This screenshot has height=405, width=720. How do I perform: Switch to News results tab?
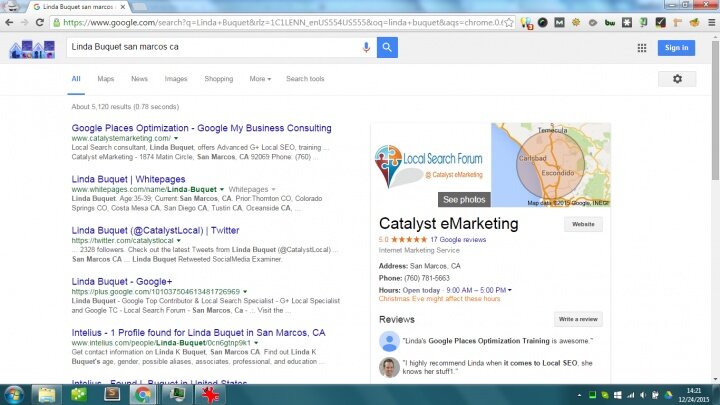(x=139, y=79)
